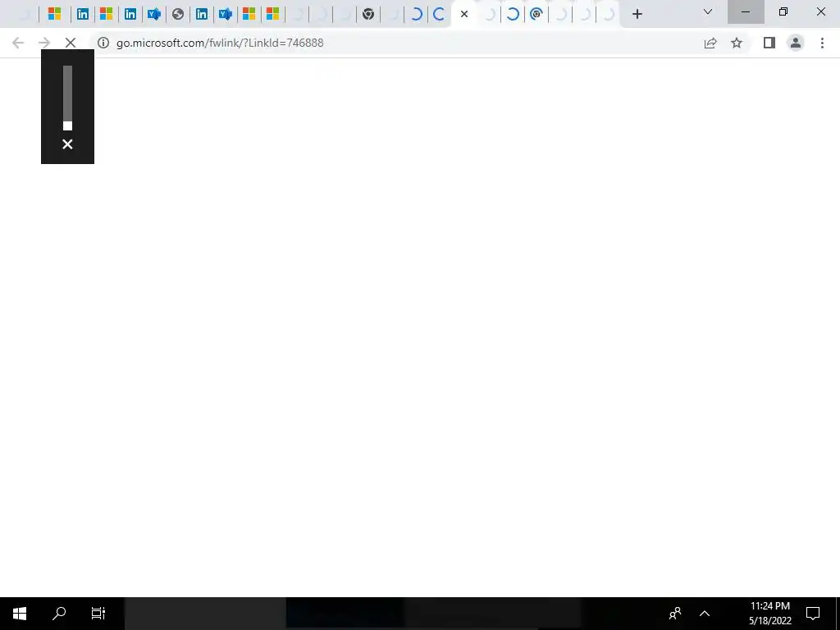840x630 pixels.
Task: Open the user profile avatar menu
Action: coord(796,43)
